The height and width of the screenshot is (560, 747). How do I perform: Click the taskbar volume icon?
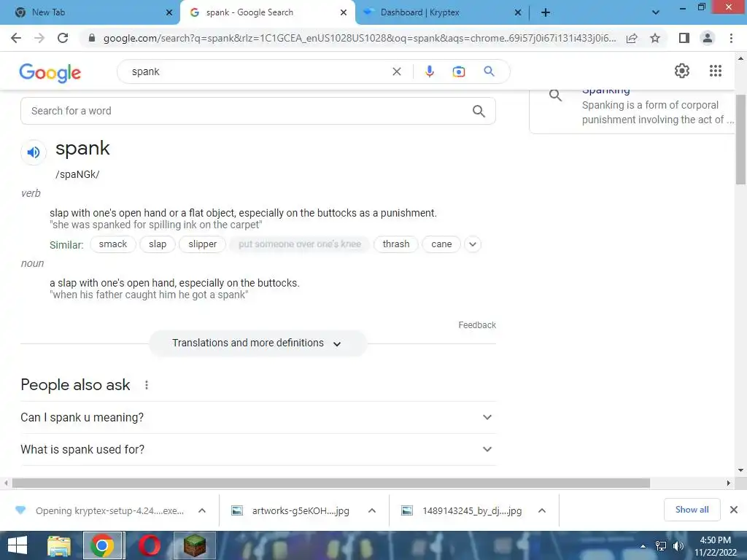(x=678, y=546)
